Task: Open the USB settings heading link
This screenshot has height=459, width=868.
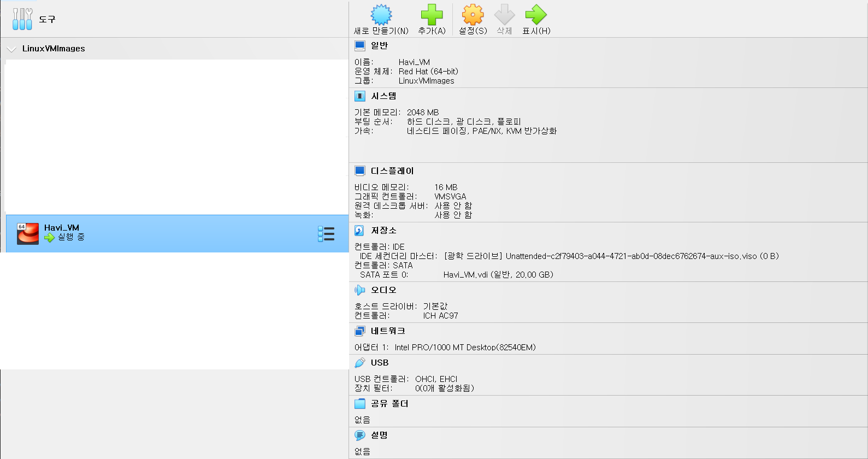Action: point(380,363)
